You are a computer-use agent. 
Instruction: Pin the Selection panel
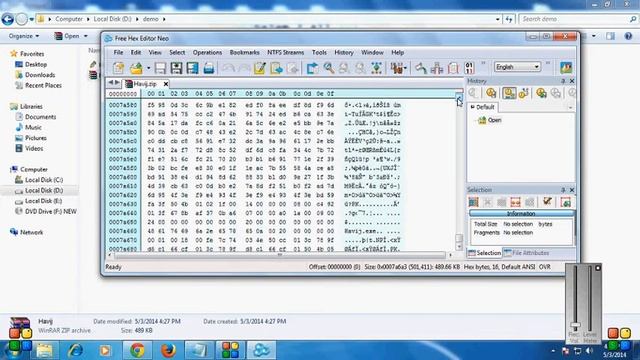[x=563, y=190]
